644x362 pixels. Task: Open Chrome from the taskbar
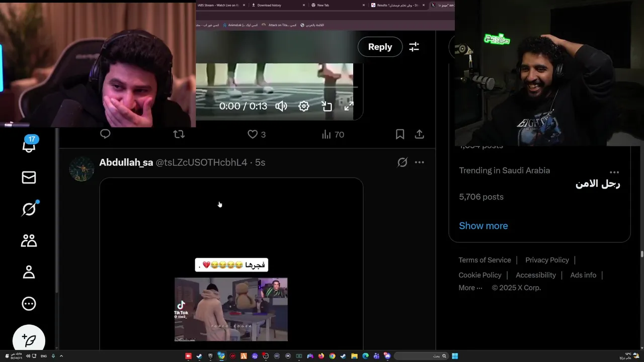click(x=332, y=356)
